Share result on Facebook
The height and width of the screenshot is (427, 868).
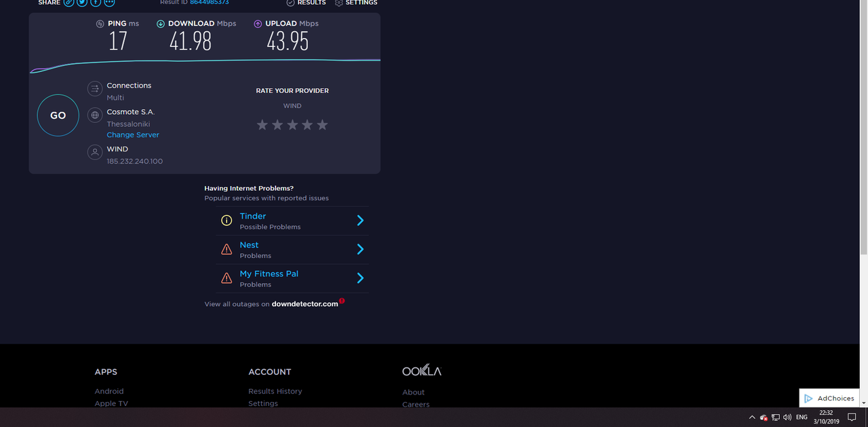pyautogui.click(x=96, y=3)
